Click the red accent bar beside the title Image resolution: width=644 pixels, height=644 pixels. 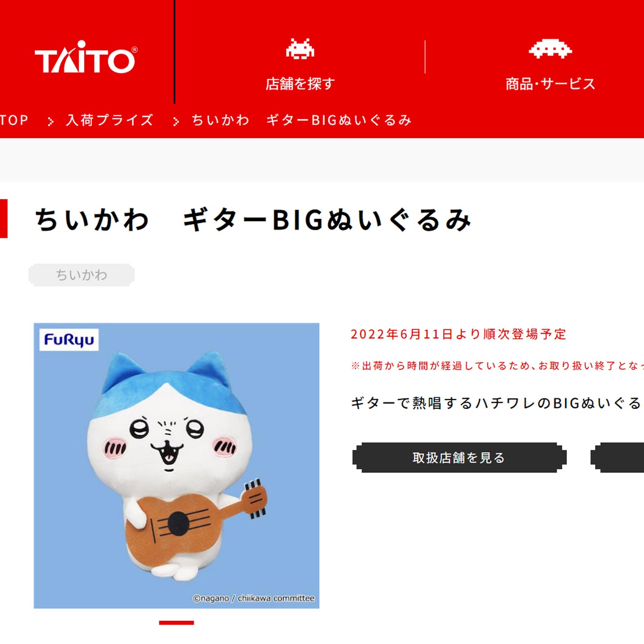tap(4, 218)
